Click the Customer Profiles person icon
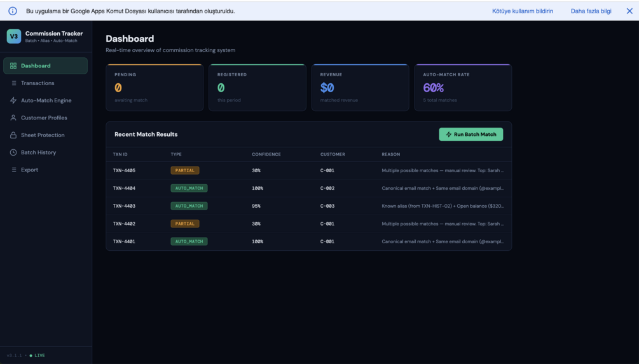Viewport: 639px width, 364px height. [13, 118]
